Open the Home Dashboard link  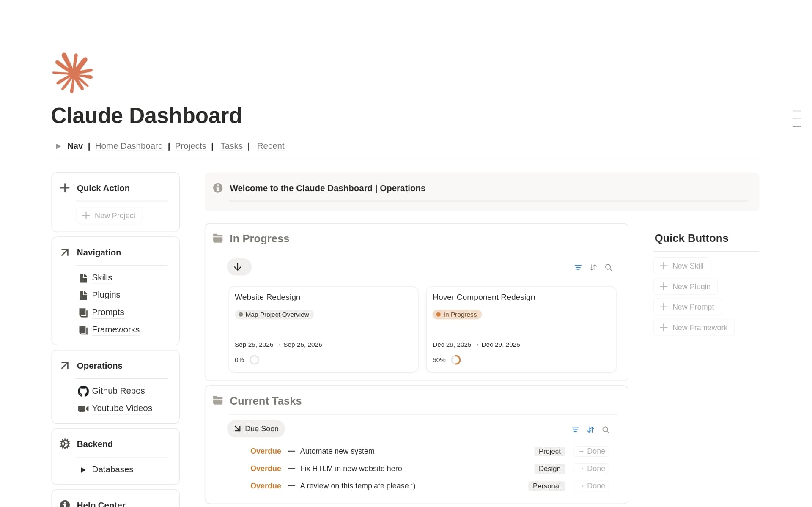[x=129, y=146]
